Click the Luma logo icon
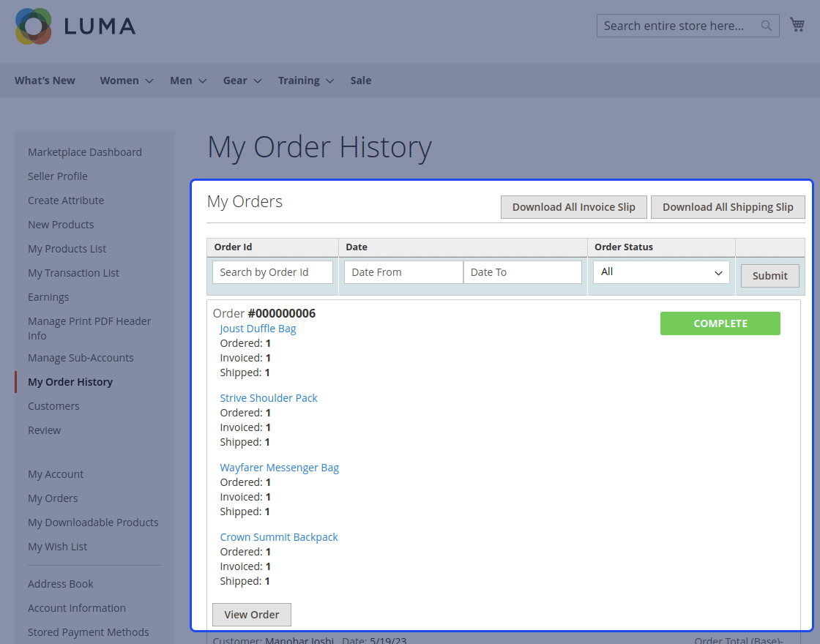The height and width of the screenshot is (644, 820). 34,26
